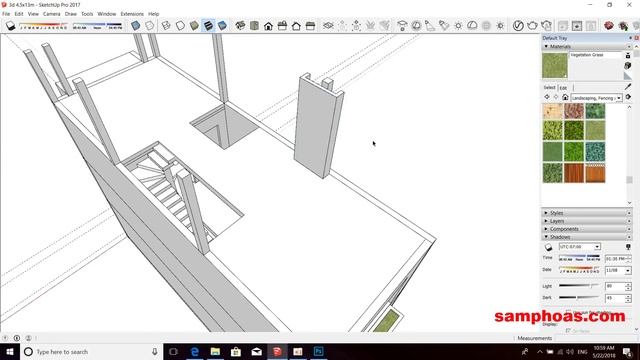
Task: Switch to the materials Select tab
Action: pyautogui.click(x=549, y=87)
